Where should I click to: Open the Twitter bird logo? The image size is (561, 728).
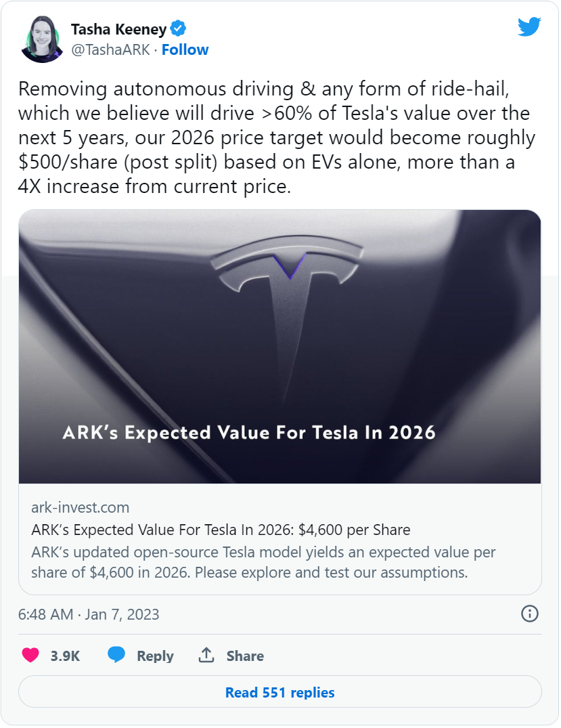click(529, 27)
